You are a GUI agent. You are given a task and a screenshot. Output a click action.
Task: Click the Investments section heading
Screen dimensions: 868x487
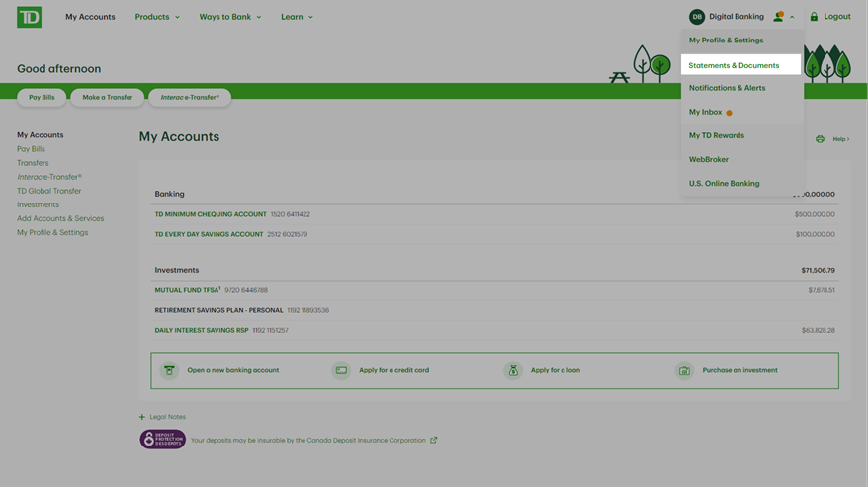coord(177,270)
